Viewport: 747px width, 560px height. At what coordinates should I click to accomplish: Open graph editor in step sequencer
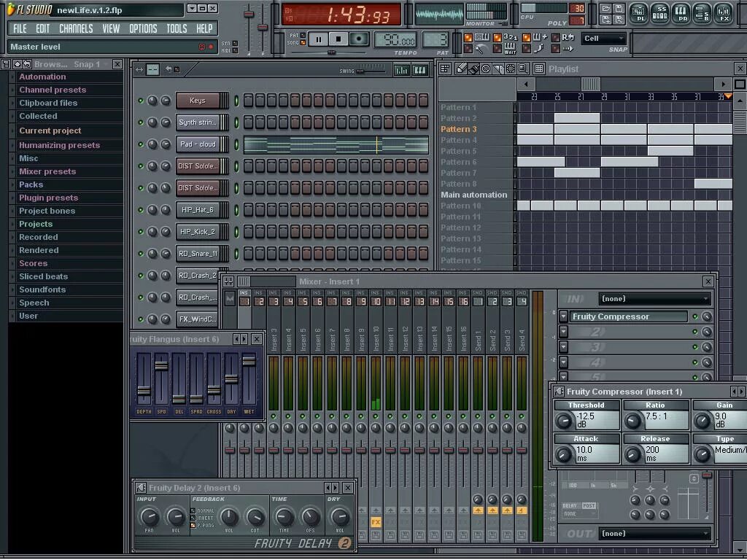[x=402, y=71]
